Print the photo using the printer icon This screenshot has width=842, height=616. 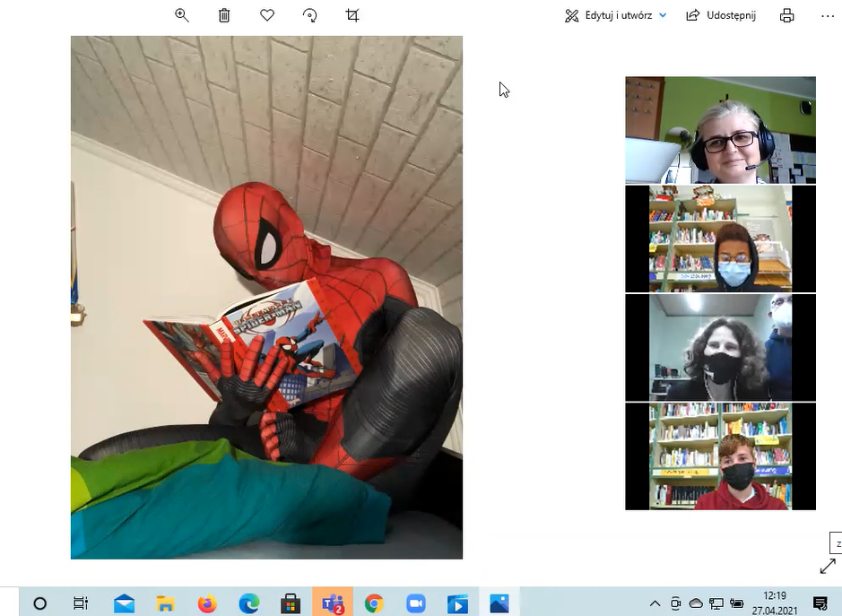[786, 15]
